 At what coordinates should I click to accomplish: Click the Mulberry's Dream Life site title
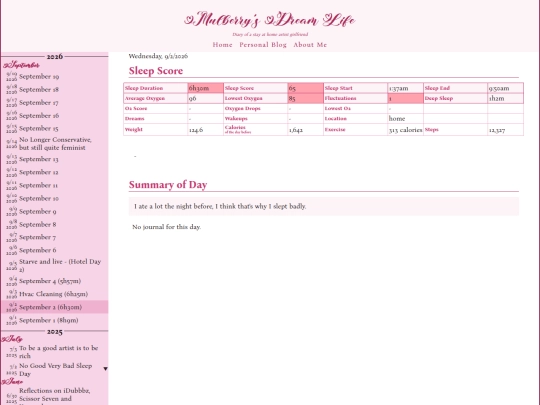[270, 20]
